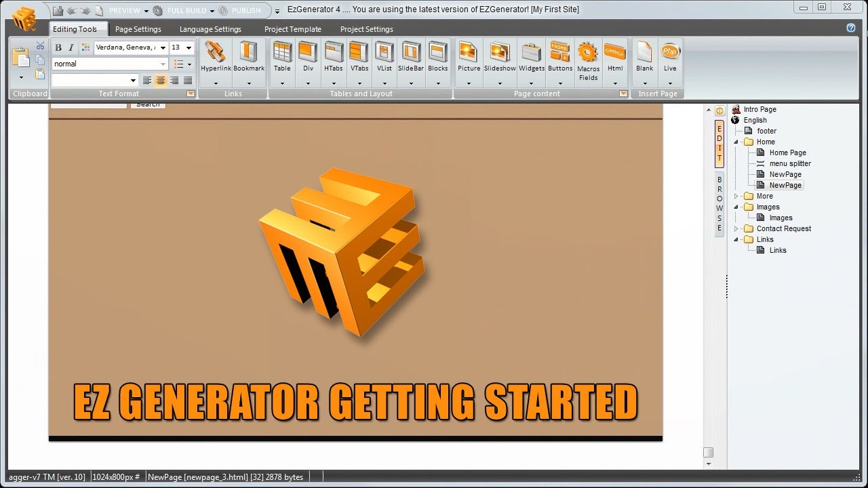This screenshot has width=868, height=488.
Task: Click the HTabs icon
Action: click(334, 52)
